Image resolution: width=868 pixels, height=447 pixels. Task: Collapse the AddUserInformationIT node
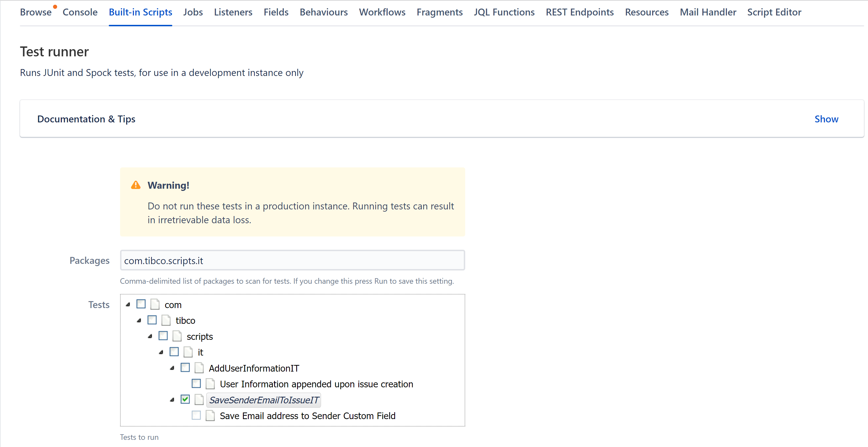pos(173,367)
